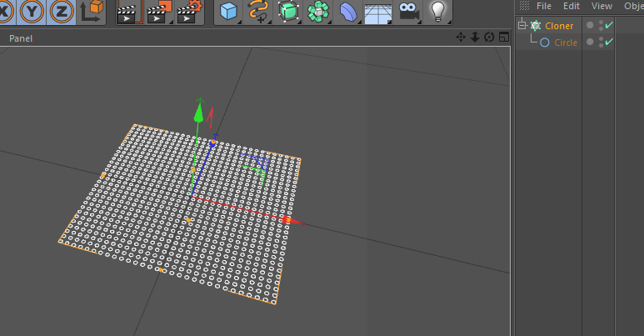
Task: Expand generators dropdown arrow
Action: coord(299,22)
